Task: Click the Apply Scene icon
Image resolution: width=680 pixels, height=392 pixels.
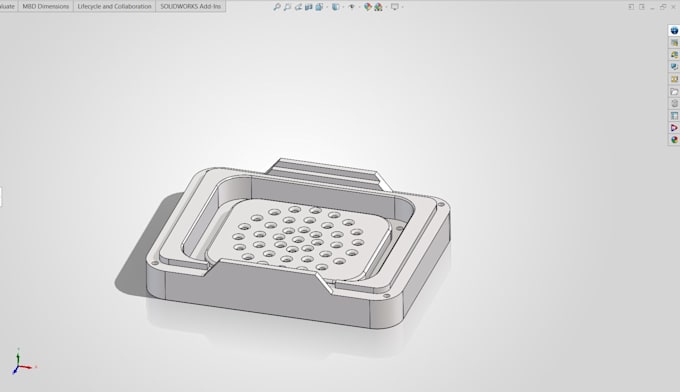Action: [x=378, y=7]
